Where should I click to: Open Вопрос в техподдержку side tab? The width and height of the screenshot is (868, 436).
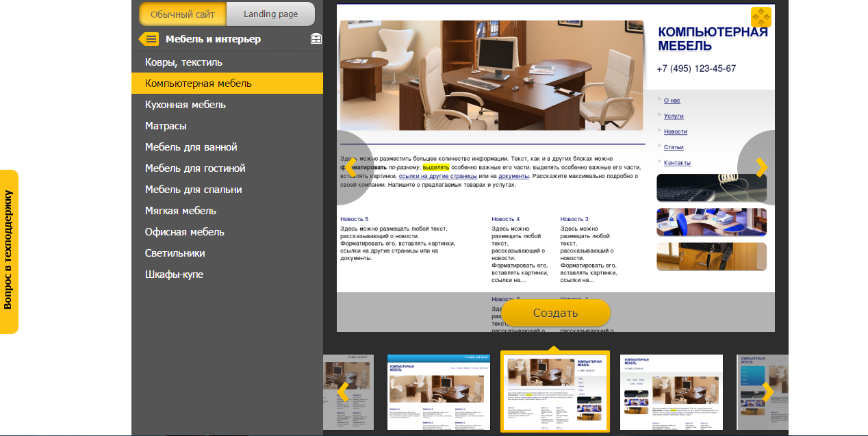9,251
